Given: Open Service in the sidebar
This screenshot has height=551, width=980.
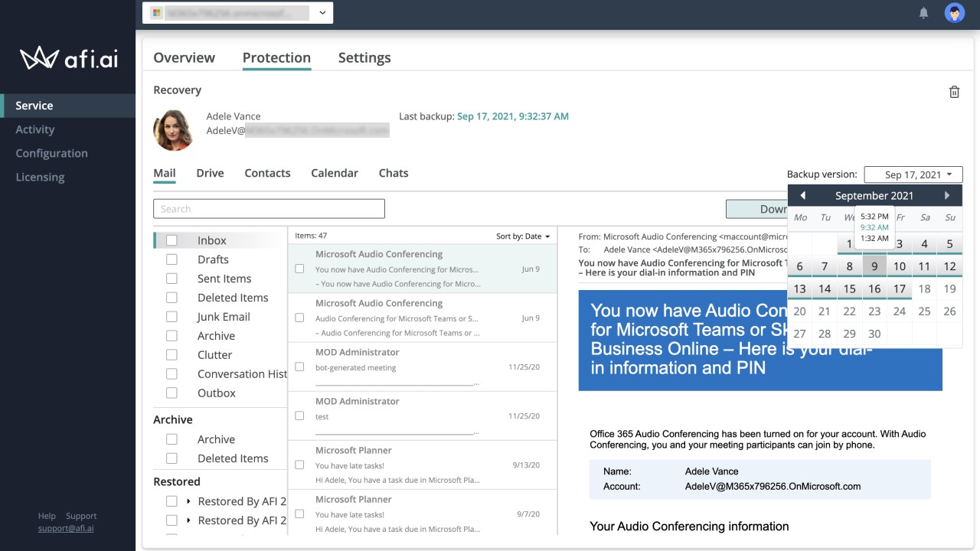Looking at the screenshot, I should pos(67,106).
